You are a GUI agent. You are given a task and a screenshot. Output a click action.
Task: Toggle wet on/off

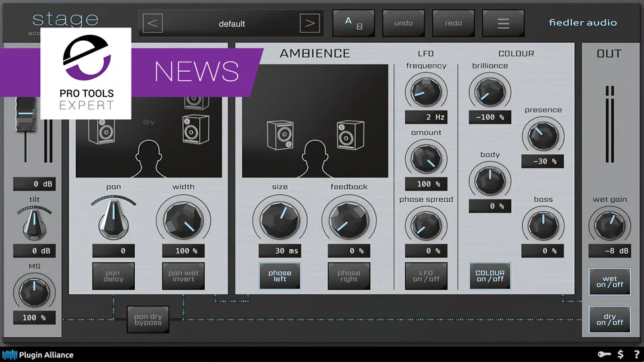point(610,282)
